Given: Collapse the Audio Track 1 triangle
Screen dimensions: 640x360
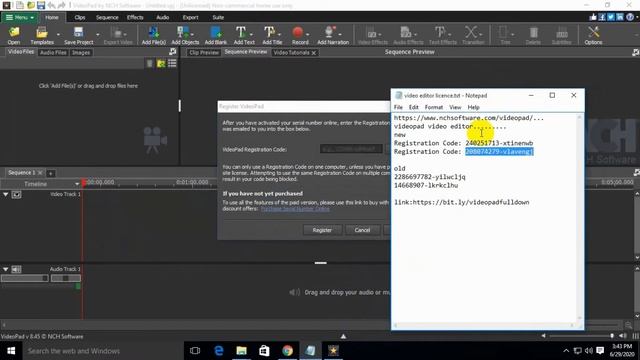Looking at the screenshot, I should (x=6, y=269).
